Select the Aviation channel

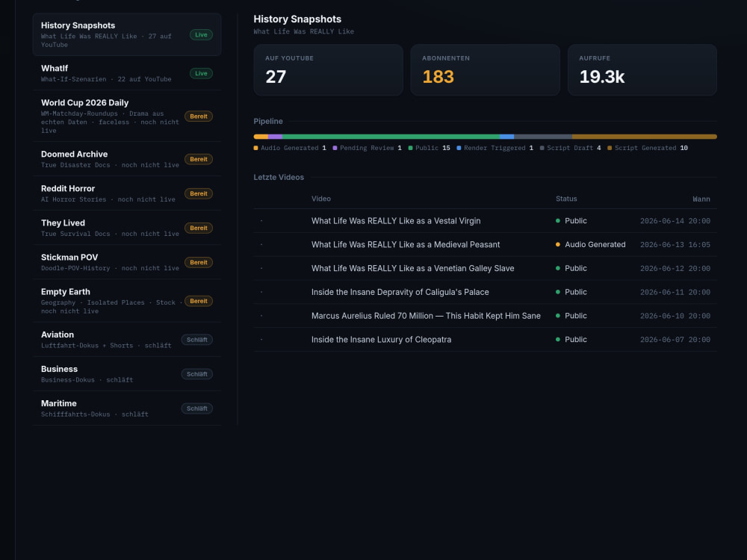127,340
